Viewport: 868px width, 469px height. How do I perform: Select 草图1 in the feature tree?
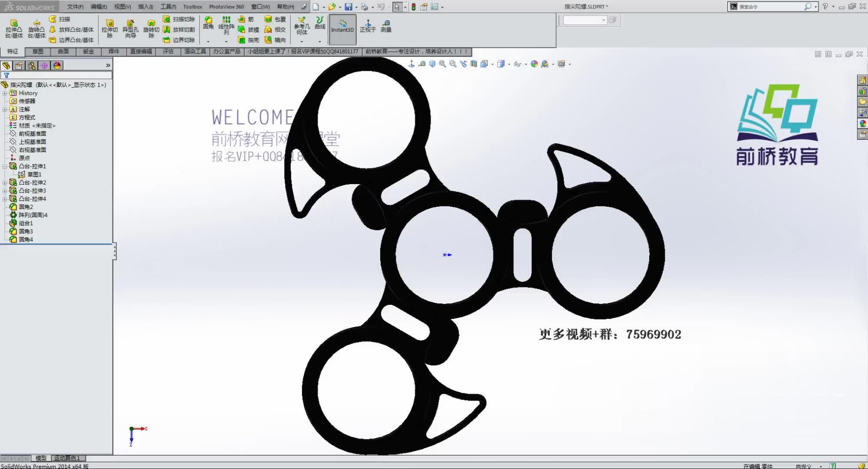click(30, 175)
